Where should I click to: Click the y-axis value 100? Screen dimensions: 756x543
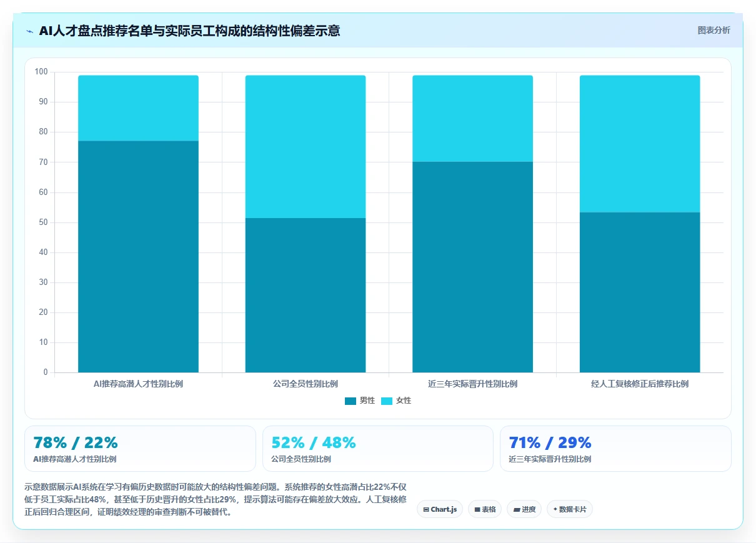pyautogui.click(x=41, y=72)
